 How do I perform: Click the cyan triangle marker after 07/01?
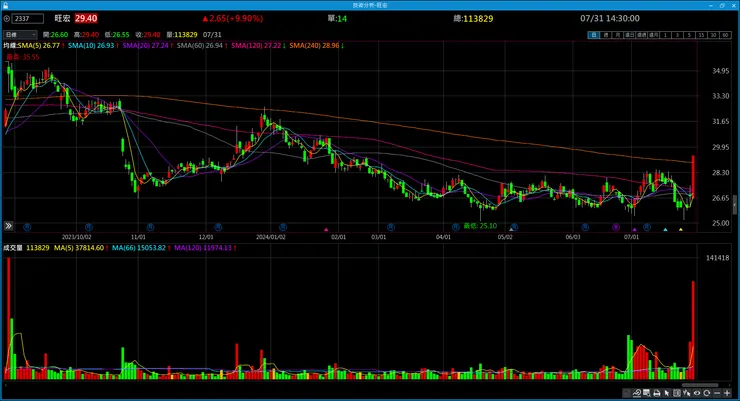[665, 230]
